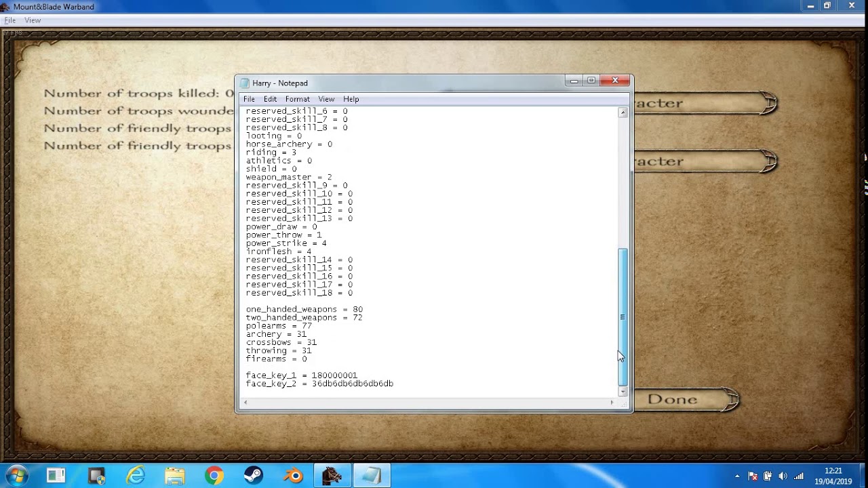Click the Done button in Warband
868x488 pixels.
pos(686,399)
